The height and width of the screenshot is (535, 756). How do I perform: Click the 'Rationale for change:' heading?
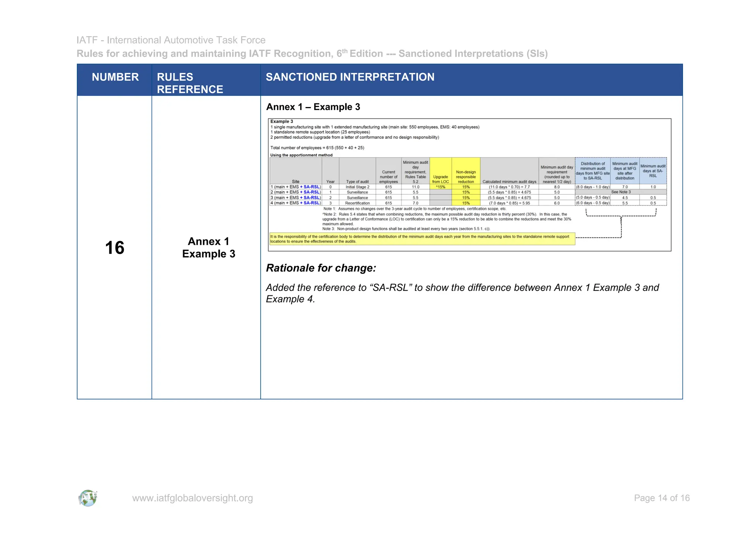pyautogui.click(x=321, y=268)
